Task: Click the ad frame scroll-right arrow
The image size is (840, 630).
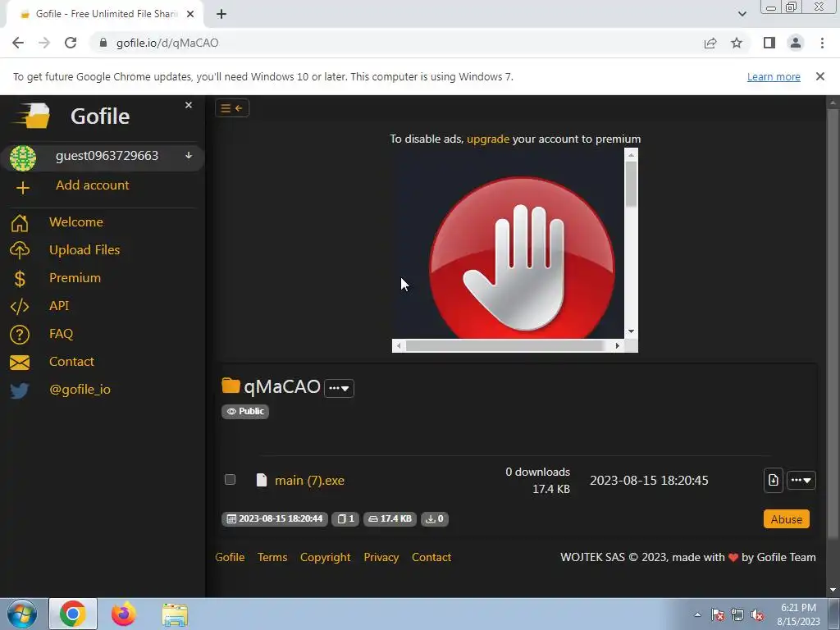Action: (x=618, y=346)
